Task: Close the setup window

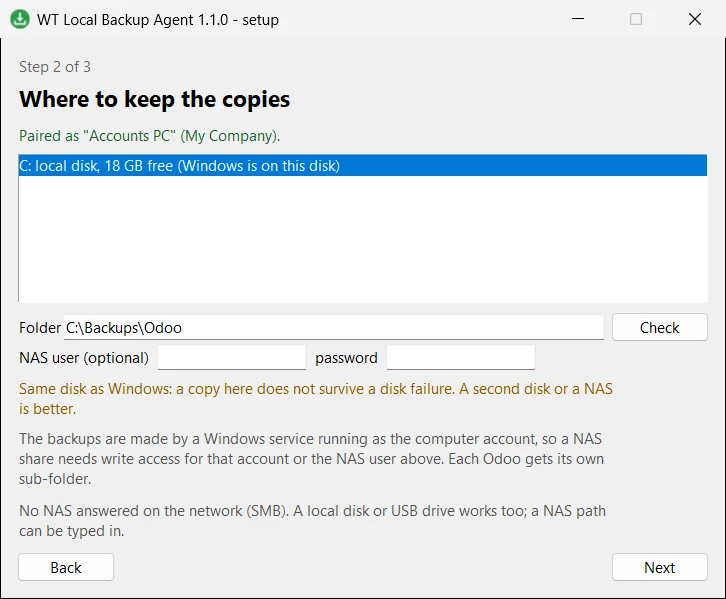Action: (x=695, y=19)
